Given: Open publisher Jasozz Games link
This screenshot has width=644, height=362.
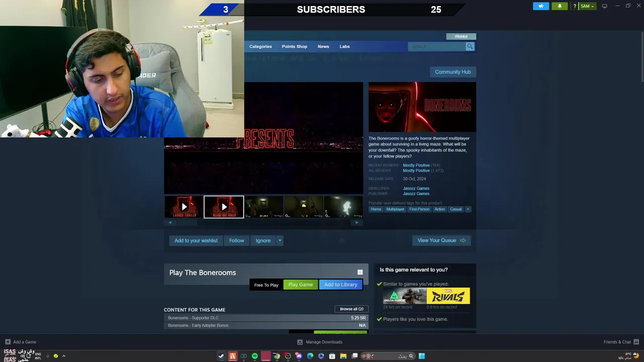Looking at the screenshot, I should pos(416,194).
